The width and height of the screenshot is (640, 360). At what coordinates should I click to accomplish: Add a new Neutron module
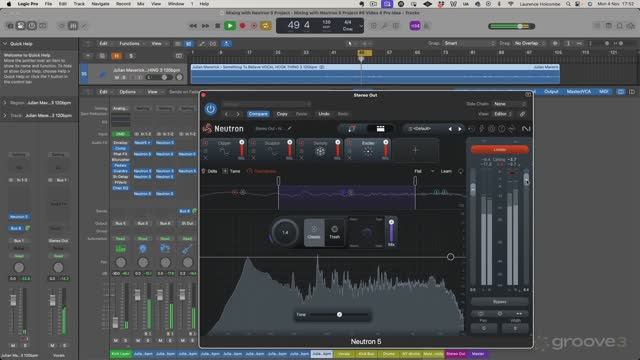[x=416, y=150]
